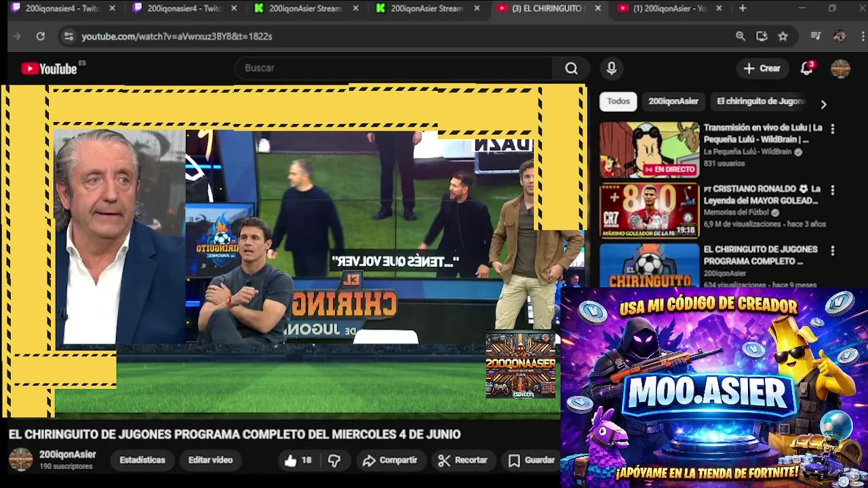Screen dimensions: 868x488
Task: Click the Memorias del Fútbol channel name
Action: 736,213
